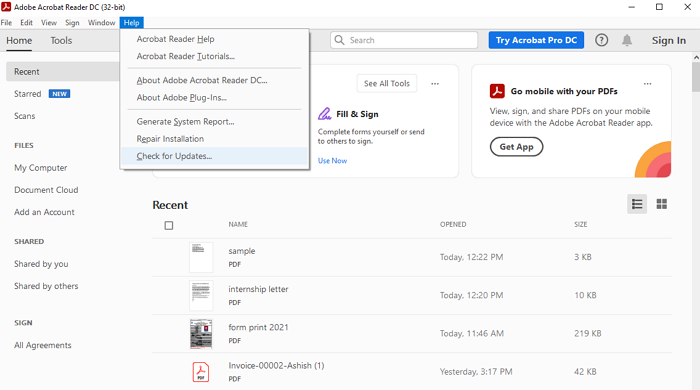700x390 pixels.
Task: Select About Adobe Plug-Ins entry
Action: click(214, 97)
